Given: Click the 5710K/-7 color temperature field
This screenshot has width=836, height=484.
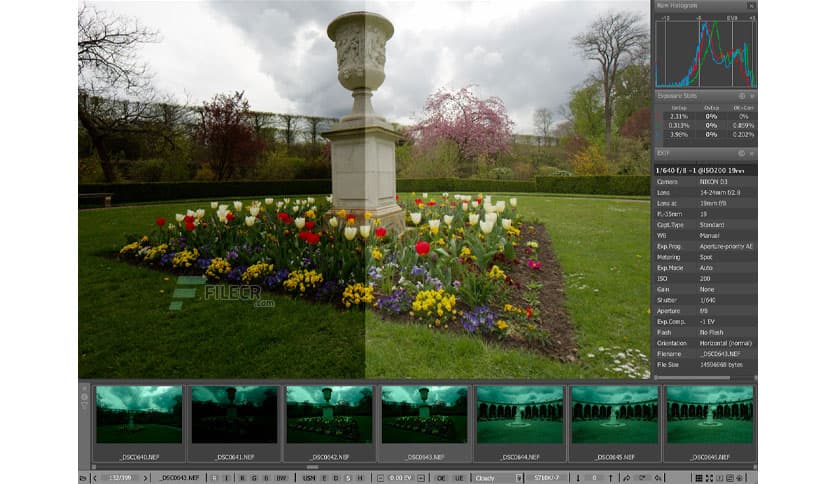Looking at the screenshot, I should [x=546, y=478].
